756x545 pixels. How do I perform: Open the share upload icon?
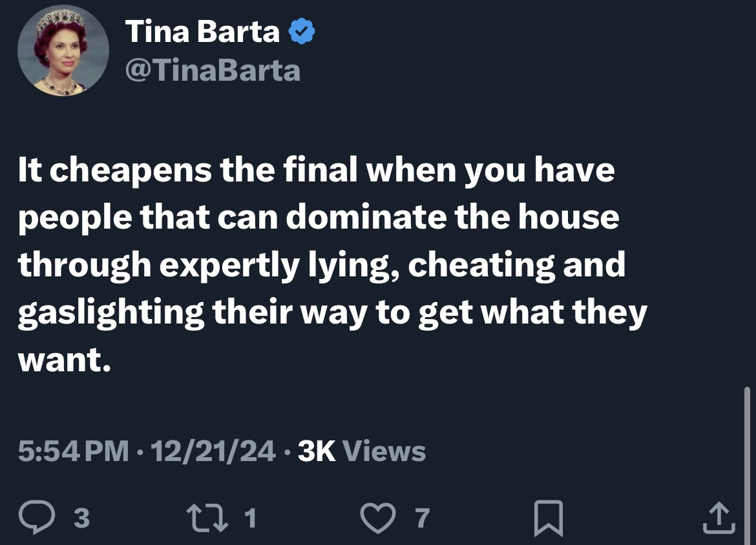719,517
